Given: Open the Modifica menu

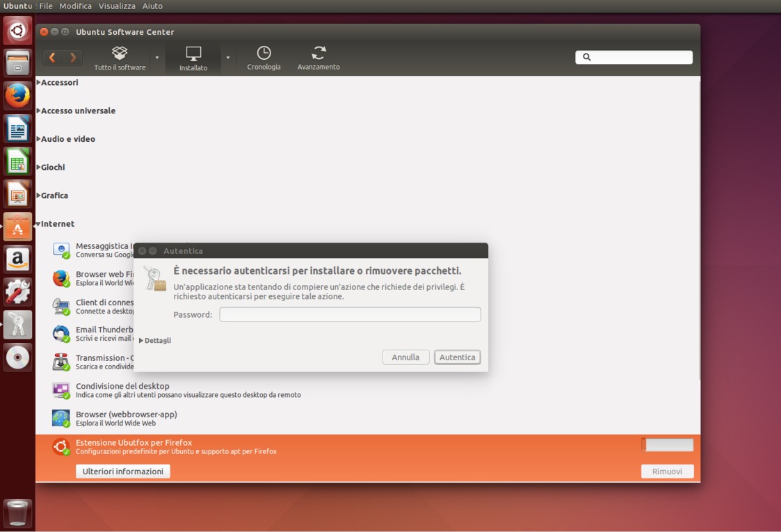Looking at the screenshot, I should click(75, 6).
